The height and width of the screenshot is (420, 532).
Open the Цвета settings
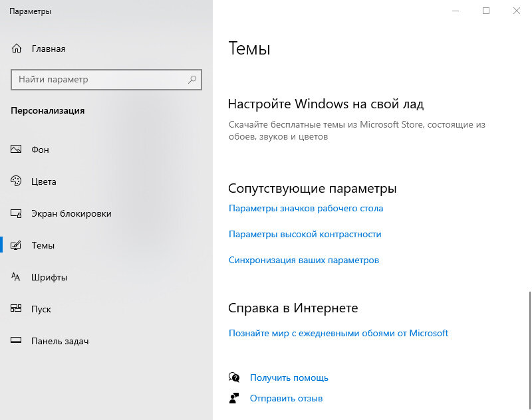coord(44,181)
